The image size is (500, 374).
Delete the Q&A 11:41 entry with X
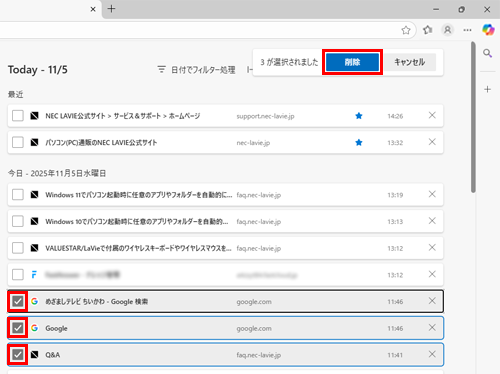pyautogui.click(x=432, y=354)
